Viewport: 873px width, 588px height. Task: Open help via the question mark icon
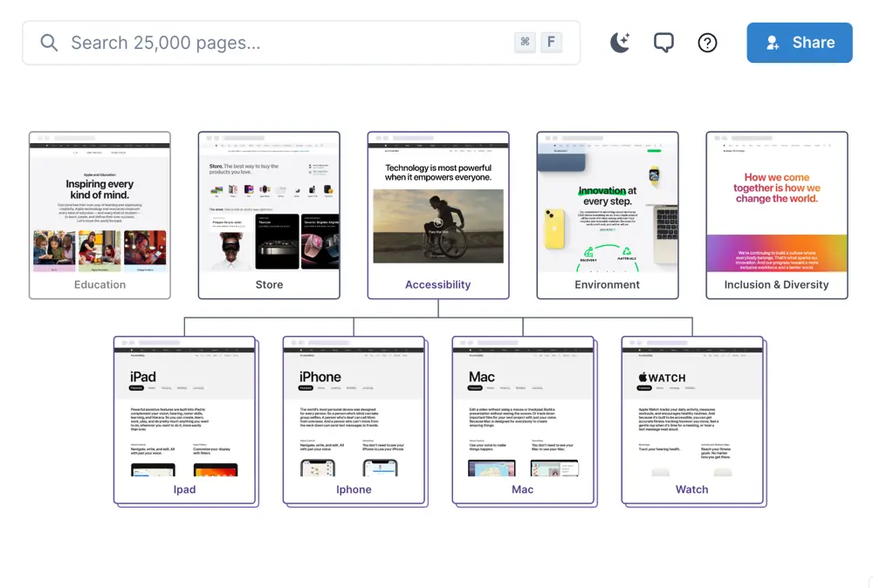707,42
